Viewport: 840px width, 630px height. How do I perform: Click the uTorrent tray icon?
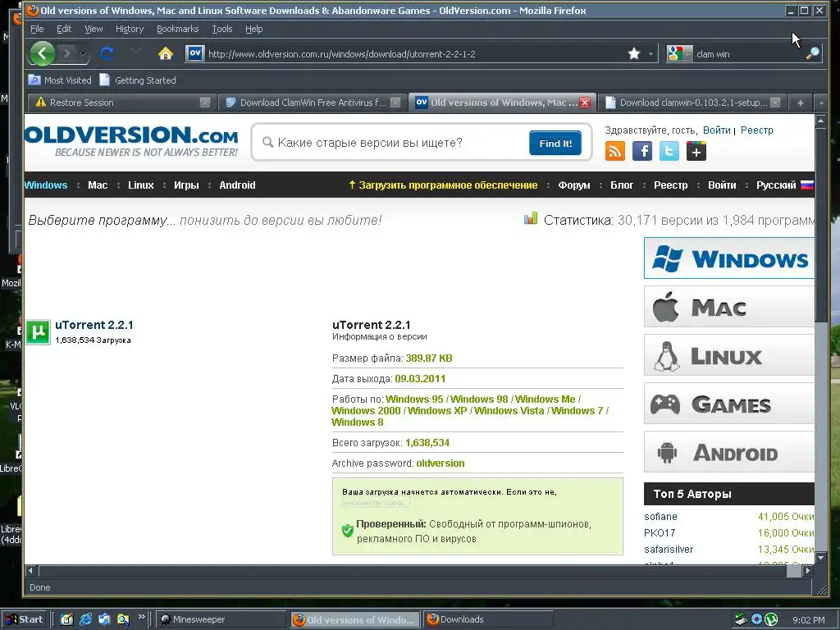[x=771, y=619]
